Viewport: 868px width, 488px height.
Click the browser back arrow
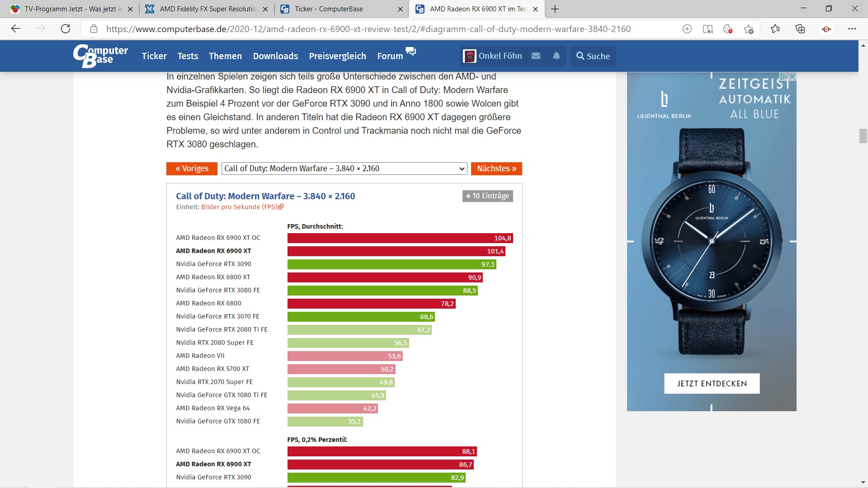16,29
